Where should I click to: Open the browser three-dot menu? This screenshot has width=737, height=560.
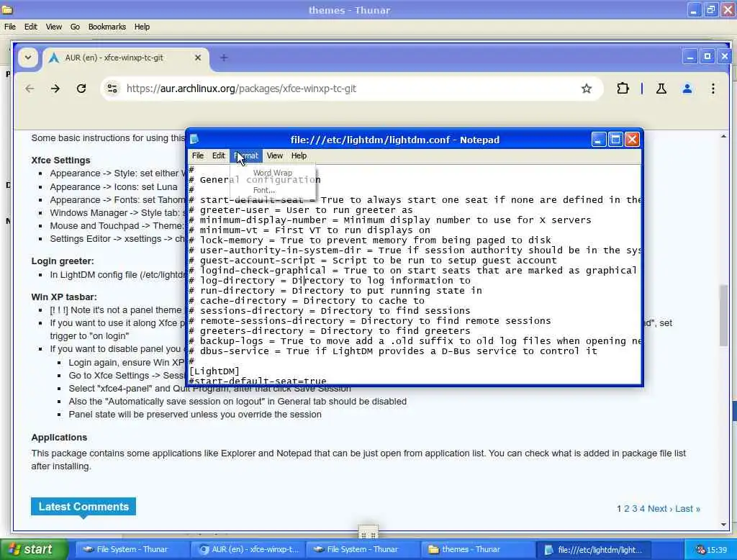pos(713,89)
